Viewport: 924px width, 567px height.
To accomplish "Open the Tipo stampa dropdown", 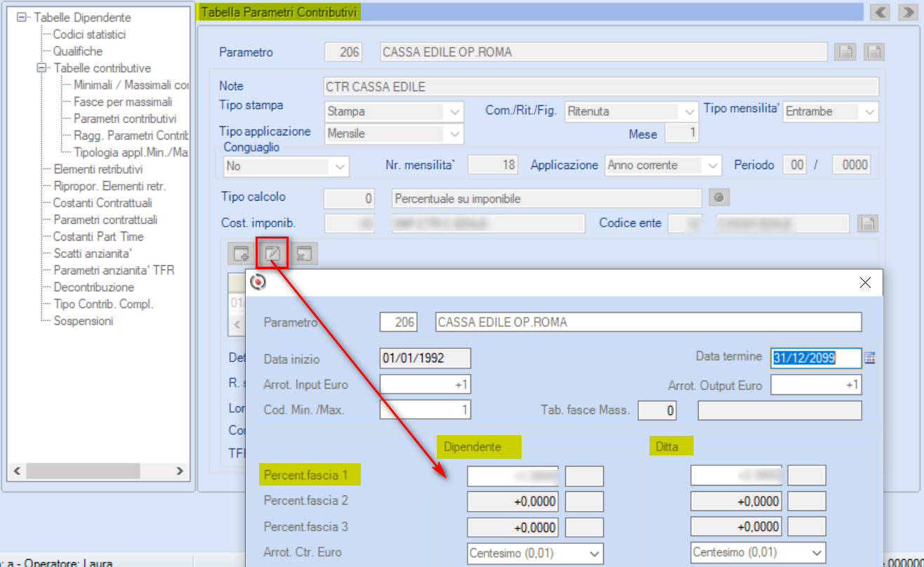I will point(455,112).
